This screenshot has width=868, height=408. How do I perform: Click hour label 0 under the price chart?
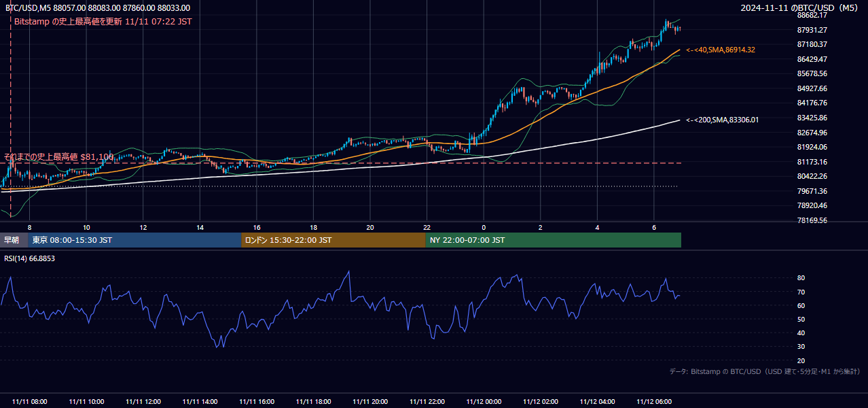coord(484,227)
